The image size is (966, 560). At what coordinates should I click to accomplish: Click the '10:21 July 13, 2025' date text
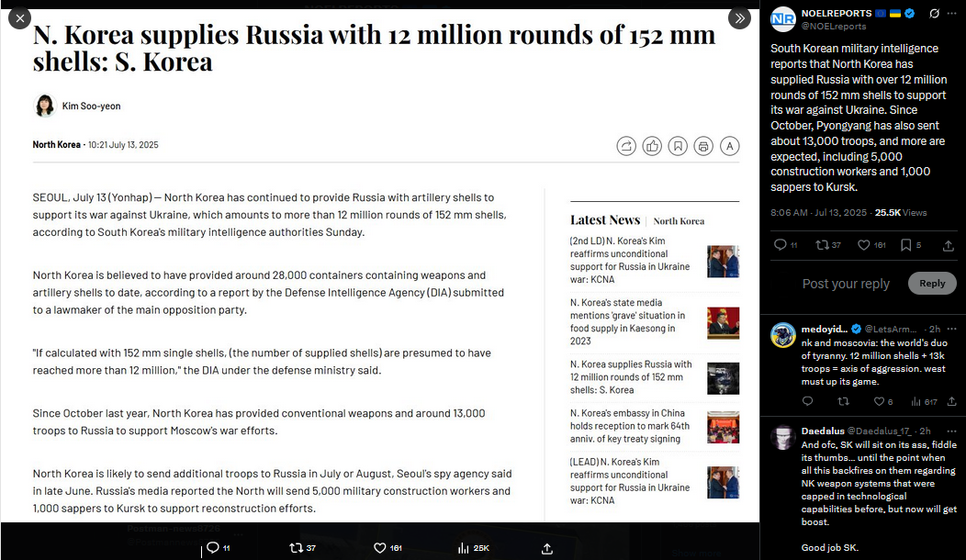[x=123, y=145]
